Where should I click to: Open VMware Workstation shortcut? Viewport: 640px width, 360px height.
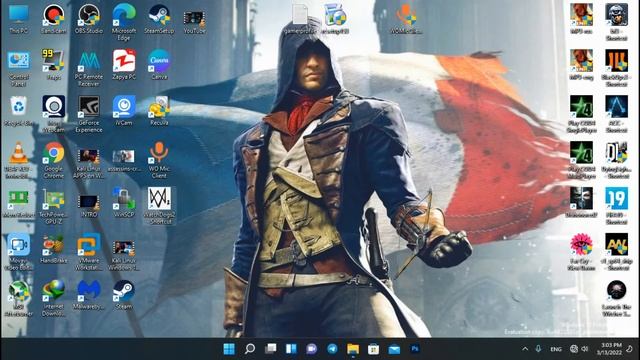tap(89, 252)
